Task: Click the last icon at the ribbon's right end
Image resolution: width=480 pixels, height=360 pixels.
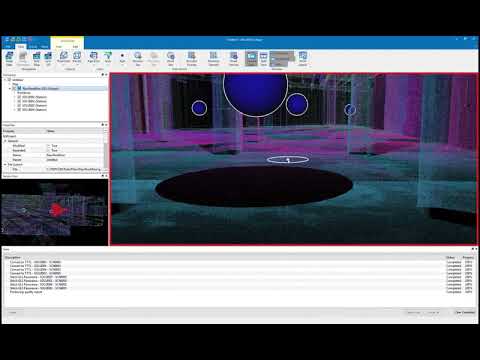Action: coord(303,58)
